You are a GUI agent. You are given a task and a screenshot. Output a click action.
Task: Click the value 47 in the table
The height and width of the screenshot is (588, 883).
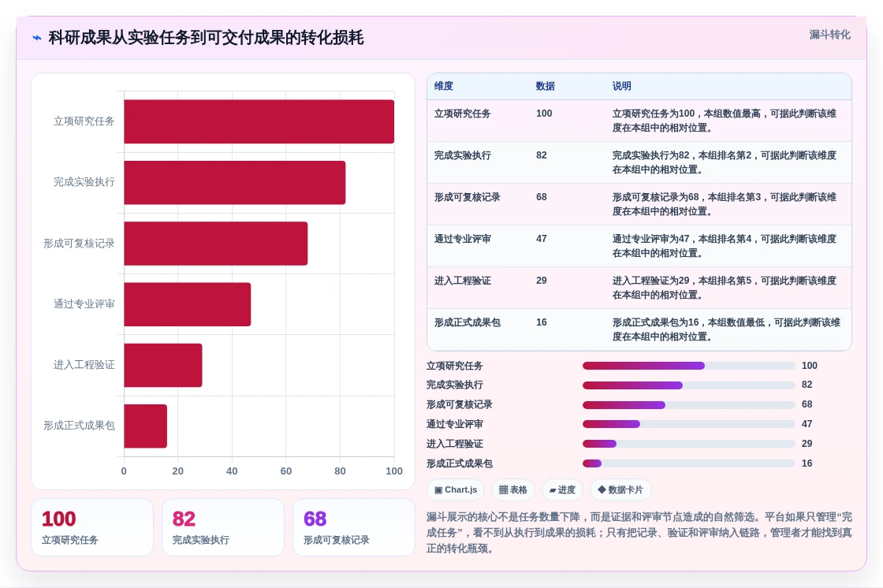(541, 239)
